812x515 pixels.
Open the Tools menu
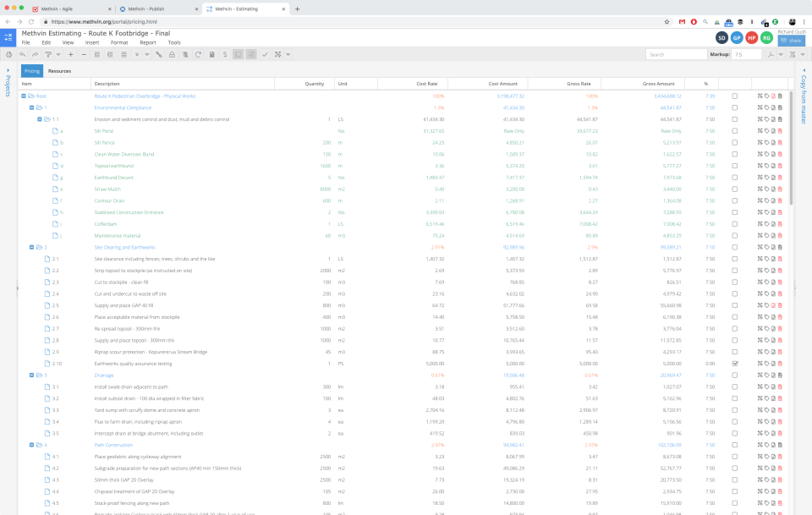[175, 42]
